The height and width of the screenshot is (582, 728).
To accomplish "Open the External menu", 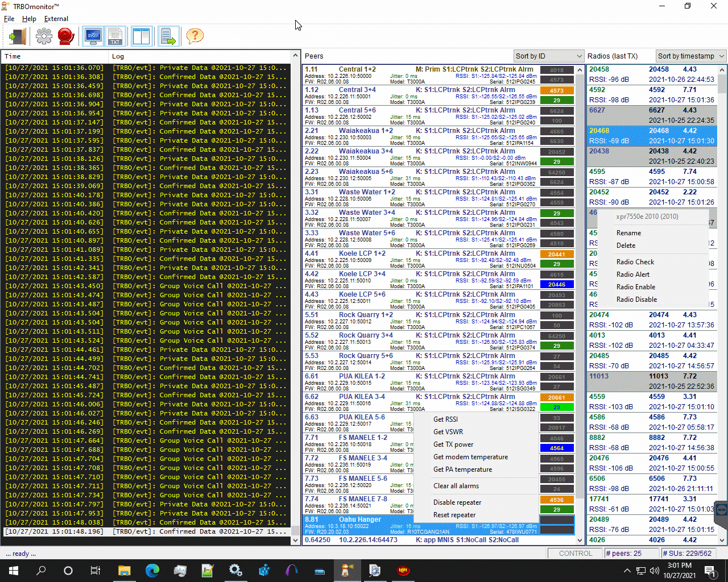I will point(56,19).
